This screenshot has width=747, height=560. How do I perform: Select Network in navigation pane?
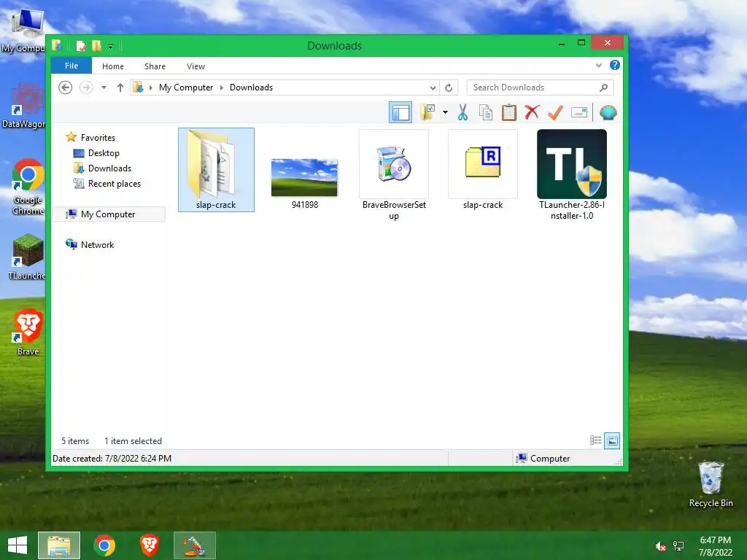tap(97, 245)
